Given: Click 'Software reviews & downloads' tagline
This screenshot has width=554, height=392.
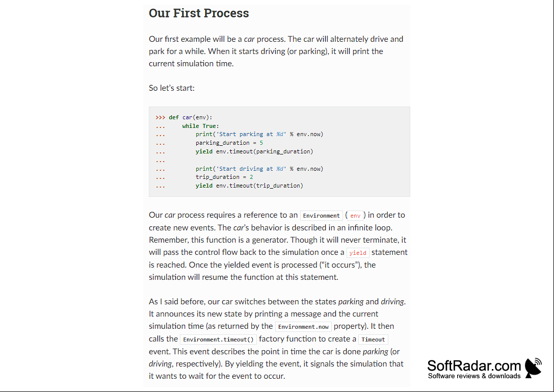Looking at the screenshot, I should tap(474, 376).
